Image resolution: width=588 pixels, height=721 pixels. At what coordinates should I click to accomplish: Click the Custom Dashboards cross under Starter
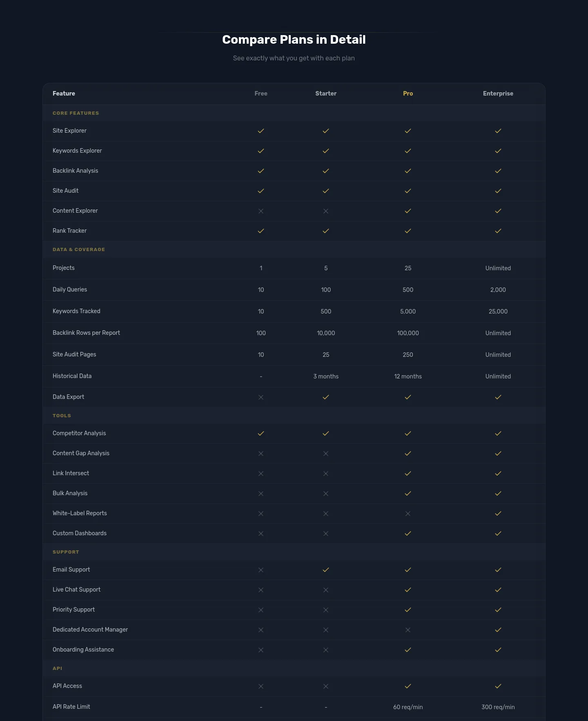[326, 534]
